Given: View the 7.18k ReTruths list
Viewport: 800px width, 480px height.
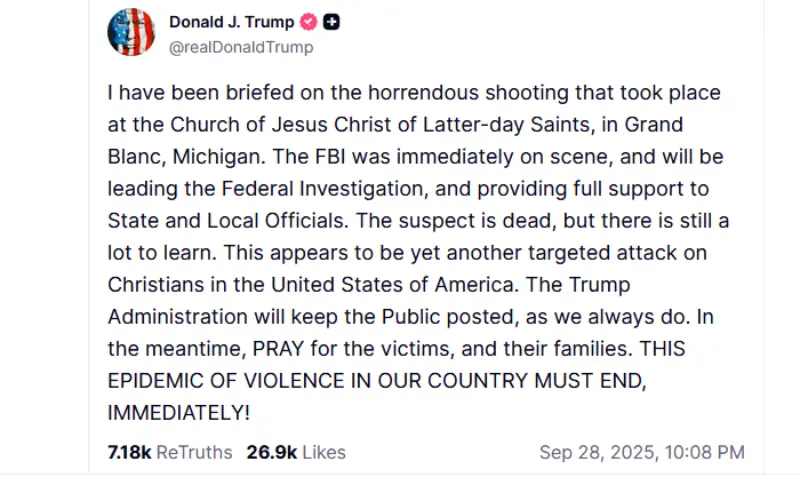Looking at the screenshot, I should point(169,452).
